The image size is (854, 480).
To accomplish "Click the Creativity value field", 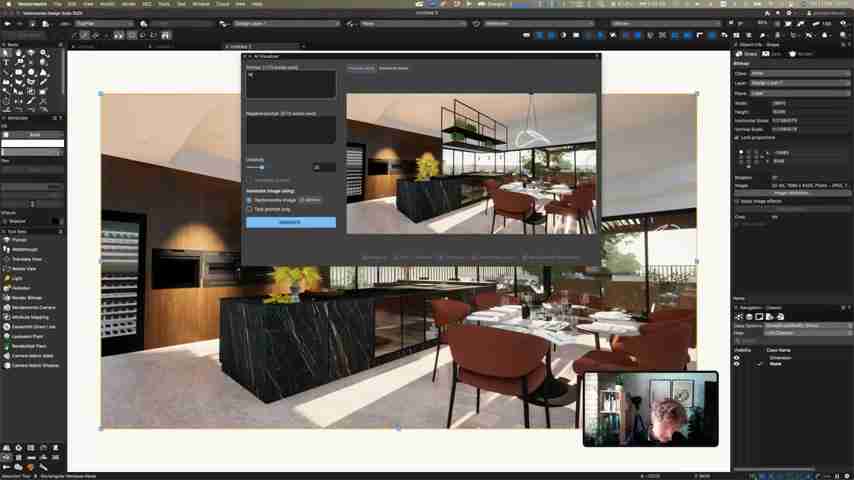I will coord(324,167).
